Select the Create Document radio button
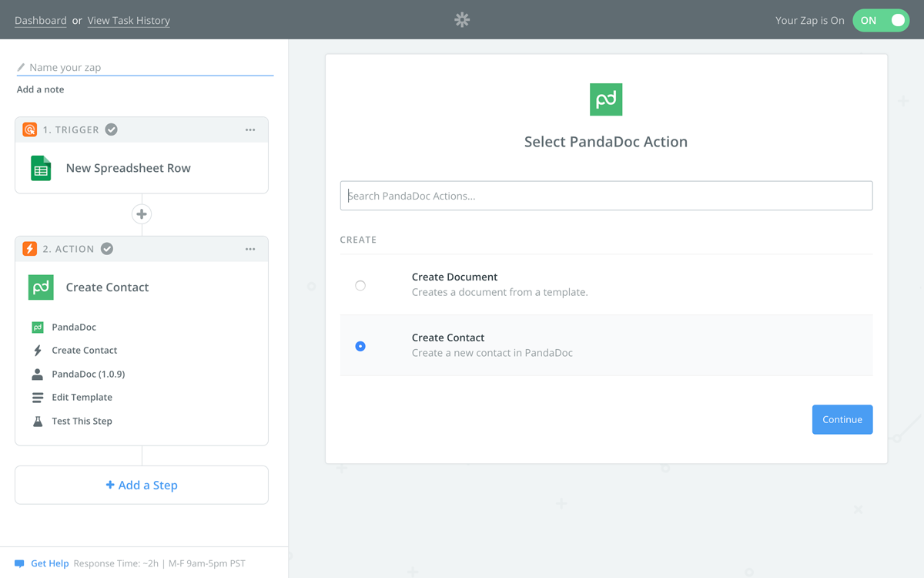This screenshot has height=578, width=924. [360, 286]
